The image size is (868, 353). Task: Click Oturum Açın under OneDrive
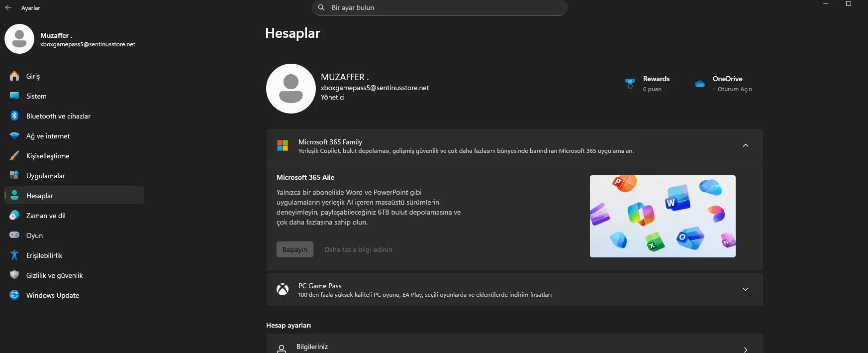pyautogui.click(x=735, y=89)
